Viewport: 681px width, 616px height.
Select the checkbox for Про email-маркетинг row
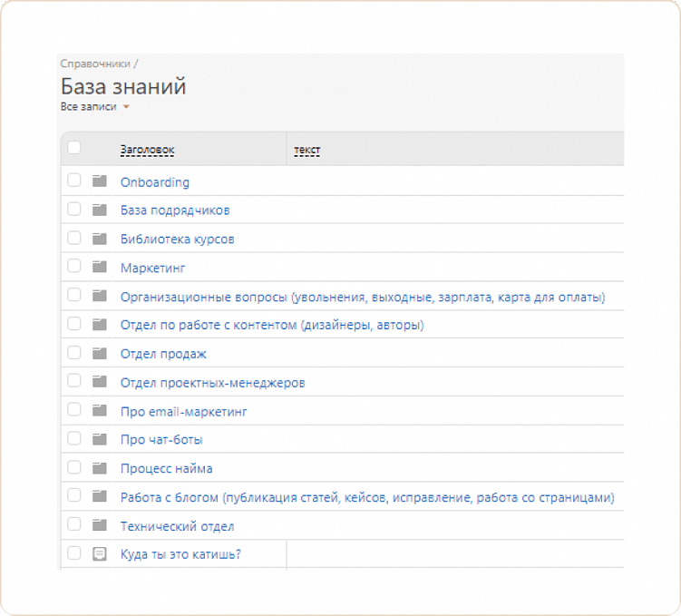coord(74,411)
